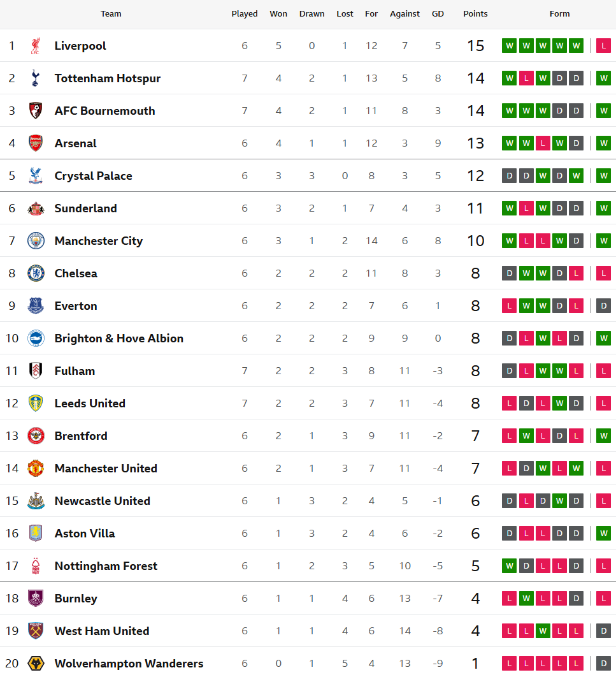This screenshot has width=616, height=677.
Task: Click the Chelsea club crest icon
Action: 36,273
